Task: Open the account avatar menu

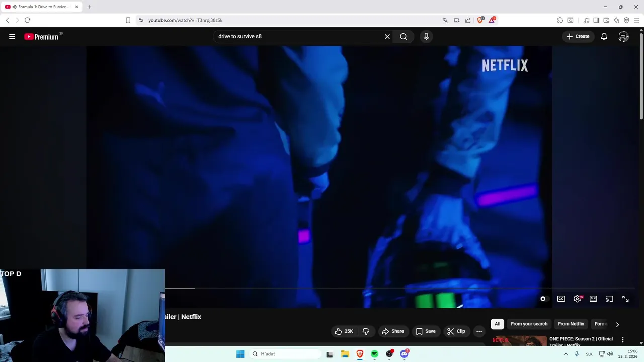Action: pyautogui.click(x=624, y=36)
